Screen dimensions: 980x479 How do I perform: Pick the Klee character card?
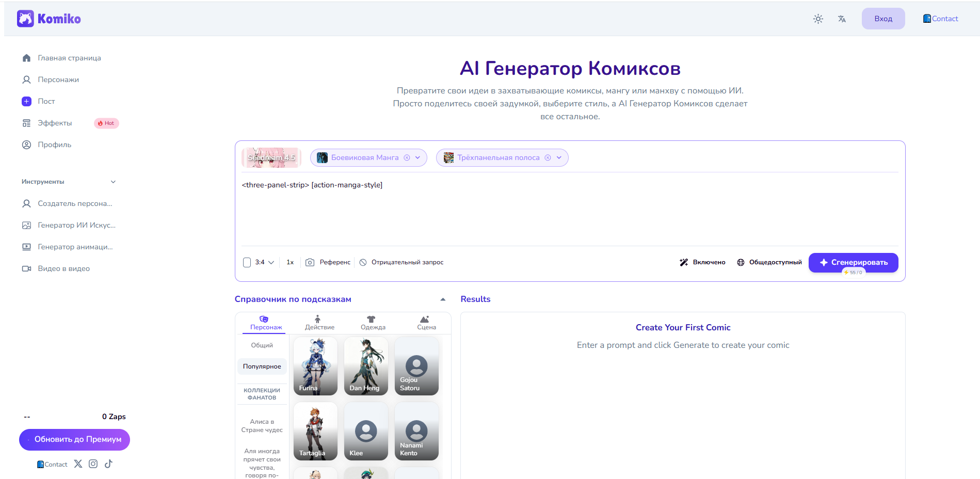[366, 431]
